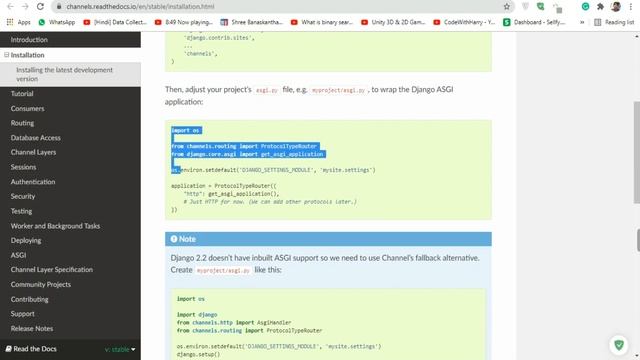Open the 8:49 Now playing bookmark
The height and width of the screenshot is (360, 640).
click(184, 22)
